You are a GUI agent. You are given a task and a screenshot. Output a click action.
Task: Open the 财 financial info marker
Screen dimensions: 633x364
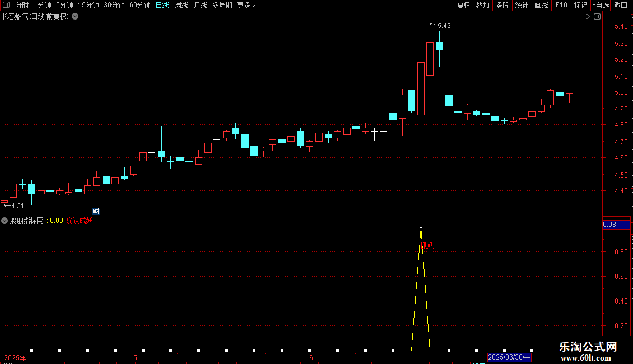point(96,212)
